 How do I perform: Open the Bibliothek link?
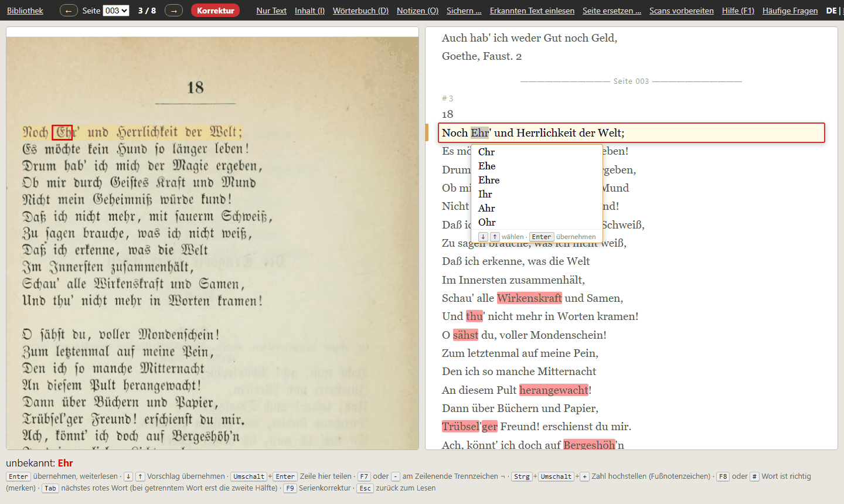pyautogui.click(x=25, y=11)
